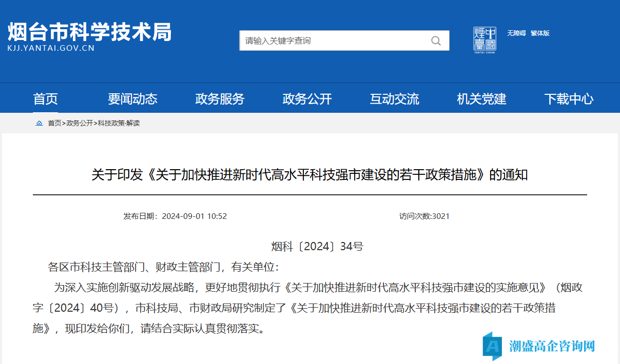The image size is (620, 364).
Task: Go to the 首页 navigation tab
Action: 46,99
